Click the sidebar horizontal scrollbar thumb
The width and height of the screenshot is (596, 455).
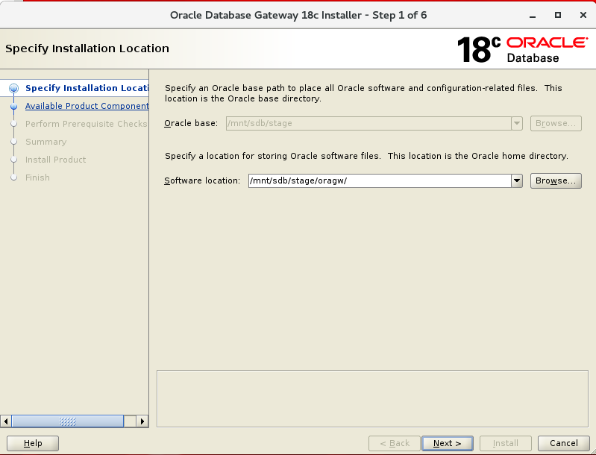pyautogui.click(x=68, y=421)
